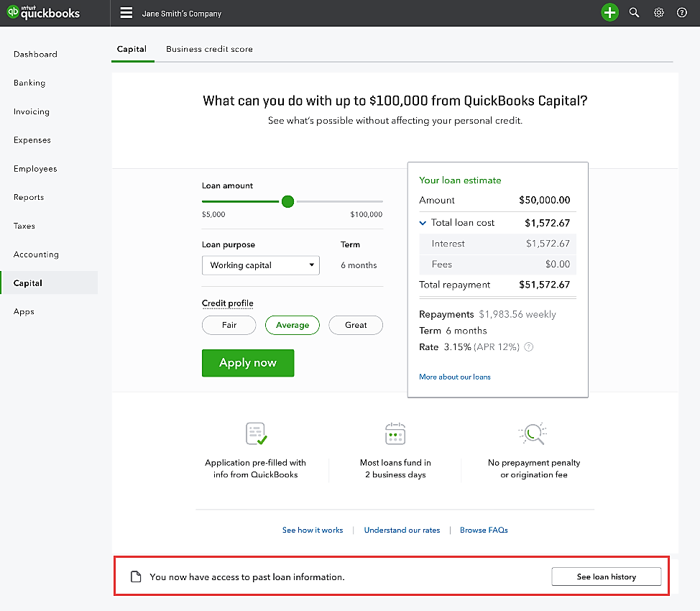
Task: Open Taxes in sidebar
Action: click(x=24, y=226)
